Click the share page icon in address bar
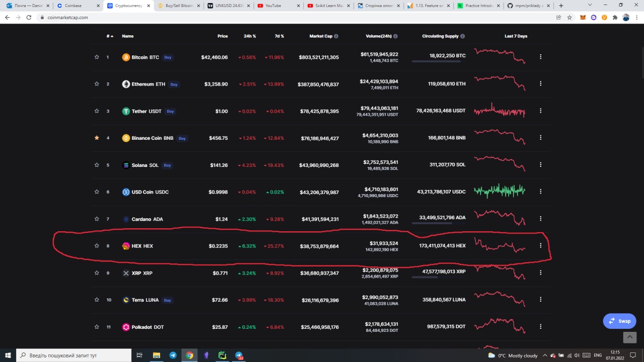 tap(558, 17)
